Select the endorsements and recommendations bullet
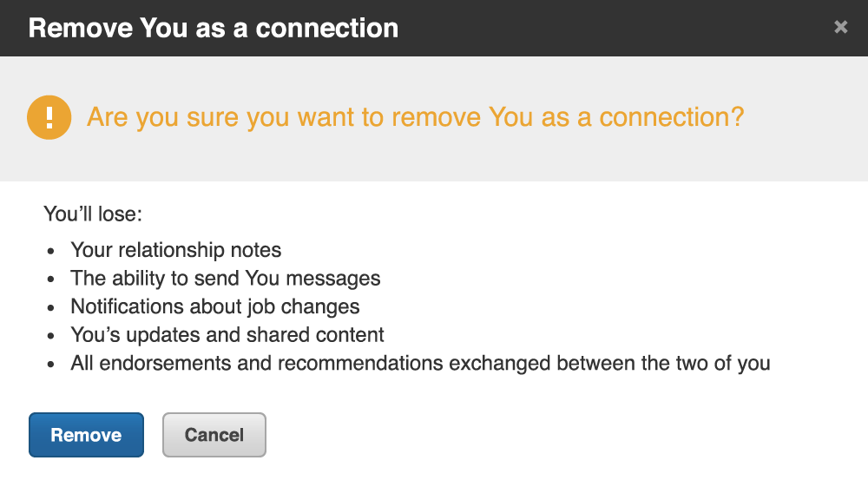 pyautogui.click(x=420, y=363)
